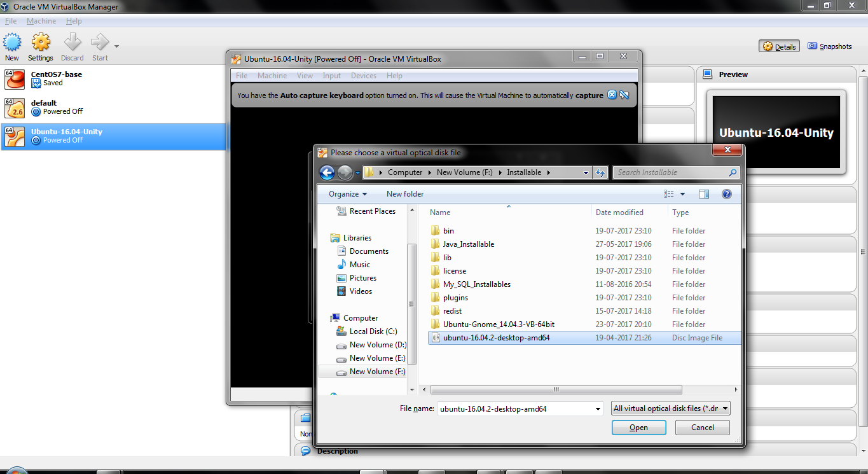Screen dimensions: 868x474
Task: Click the Start arrow toolbar icon
Action: [x=100, y=43]
